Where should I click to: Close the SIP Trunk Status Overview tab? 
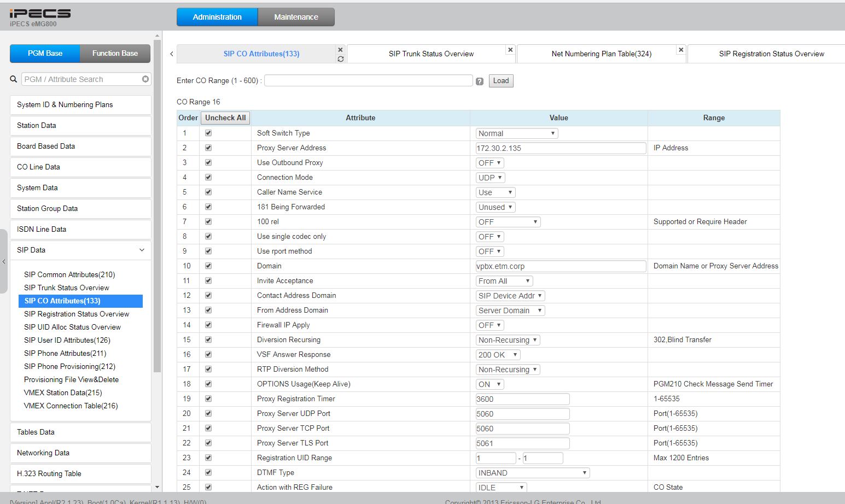[x=510, y=50]
